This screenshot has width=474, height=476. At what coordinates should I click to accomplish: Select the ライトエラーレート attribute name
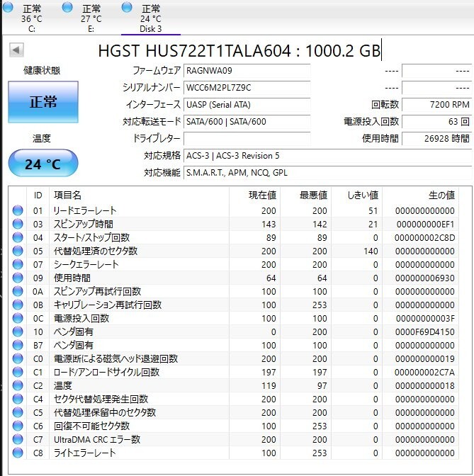pos(84,453)
